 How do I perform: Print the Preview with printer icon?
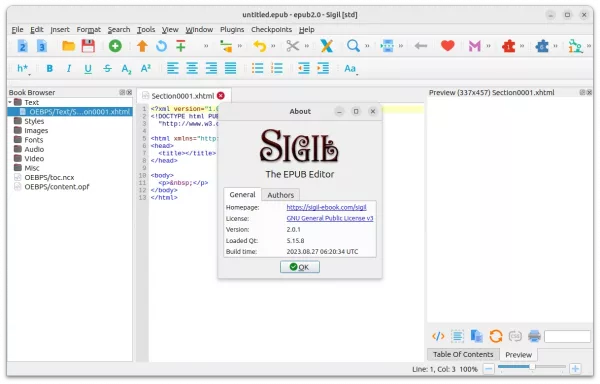534,337
